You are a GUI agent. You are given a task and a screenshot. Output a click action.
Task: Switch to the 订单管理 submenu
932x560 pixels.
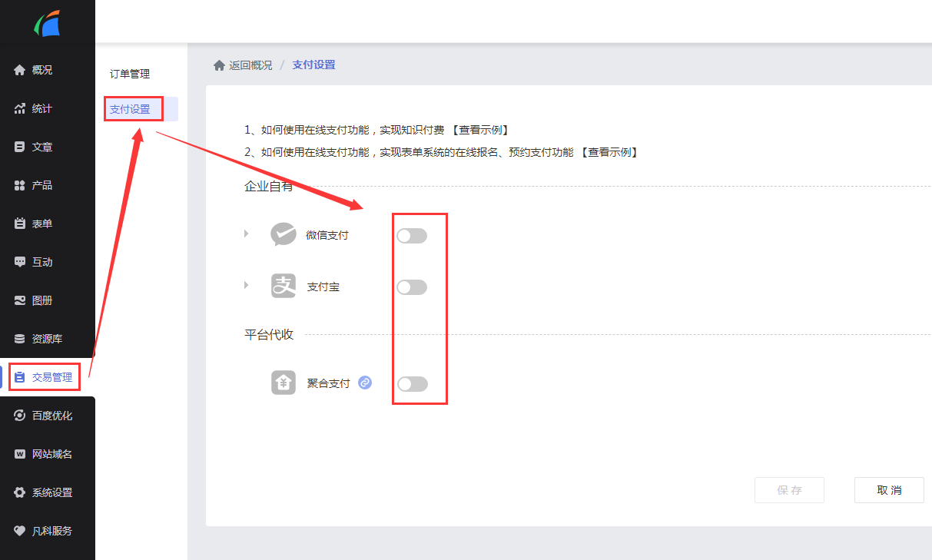click(130, 74)
